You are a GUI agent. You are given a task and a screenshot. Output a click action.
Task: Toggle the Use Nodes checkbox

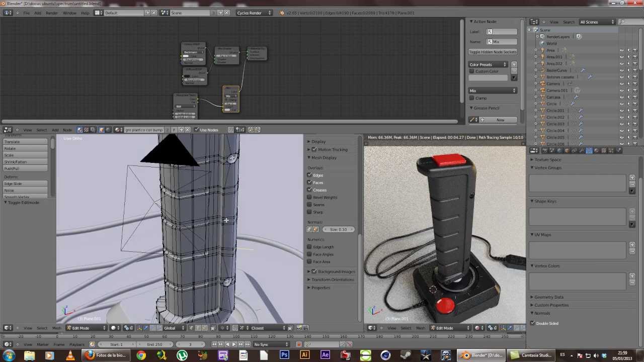[196, 130]
